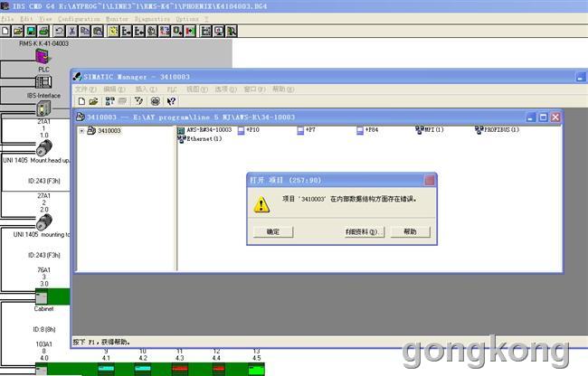Open 插入(I) menu in SIMATIC Manager
The height and width of the screenshot is (376, 588).
pos(147,89)
